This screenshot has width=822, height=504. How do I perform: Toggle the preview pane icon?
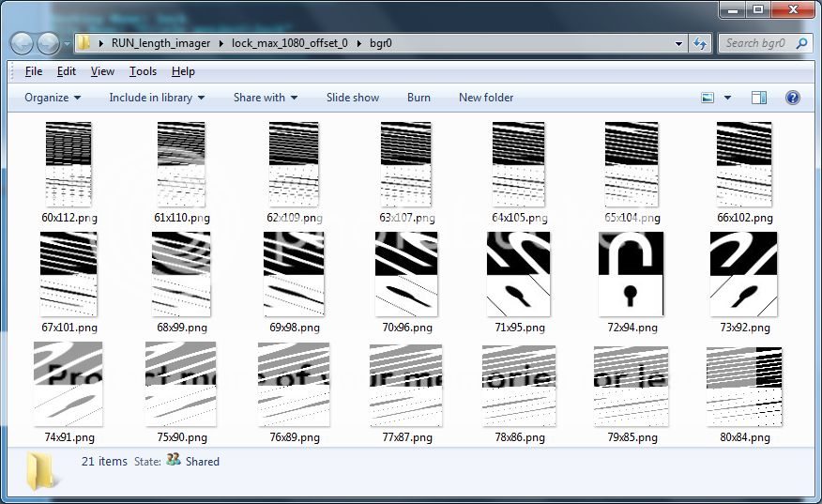coord(759,98)
